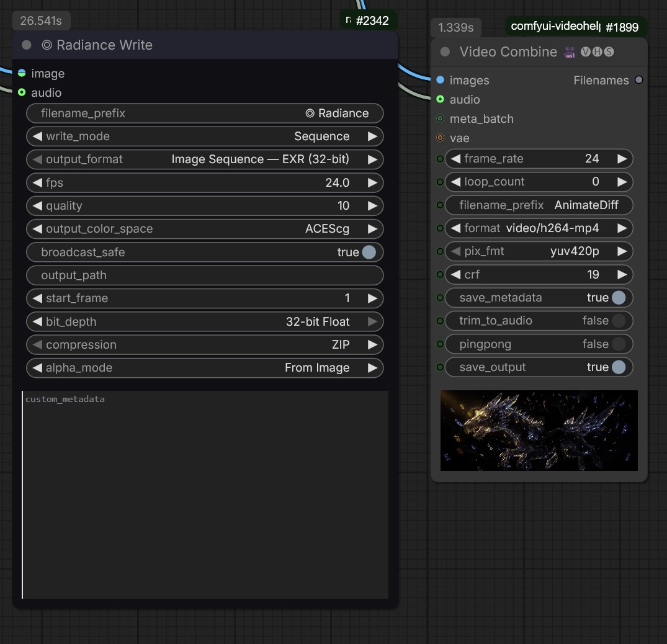Increase loop_count with the right arrow
Image resolution: width=667 pixels, height=644 pixels.
tap(622, 182)
